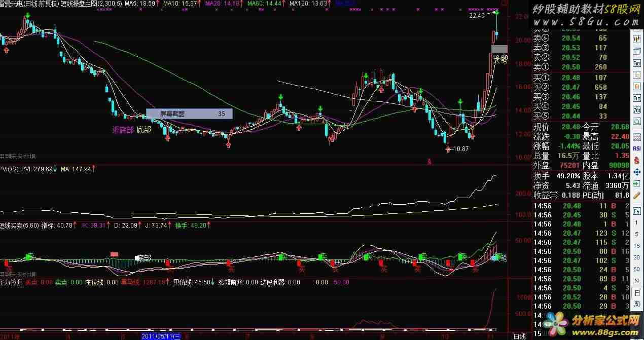Click the PVI(72) indicator title
Screen dimensions: 644x340
point(9,169)
